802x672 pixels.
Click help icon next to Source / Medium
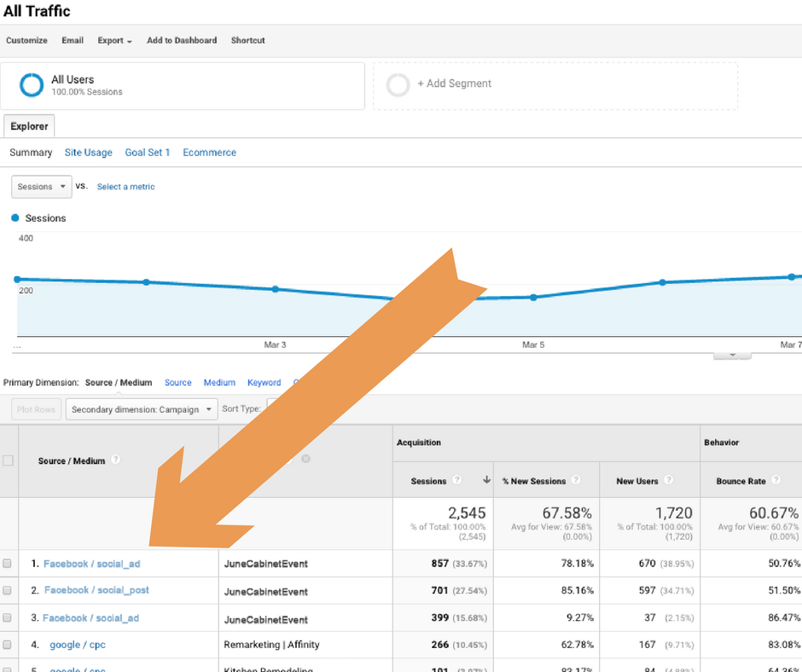tap(116, 460)
